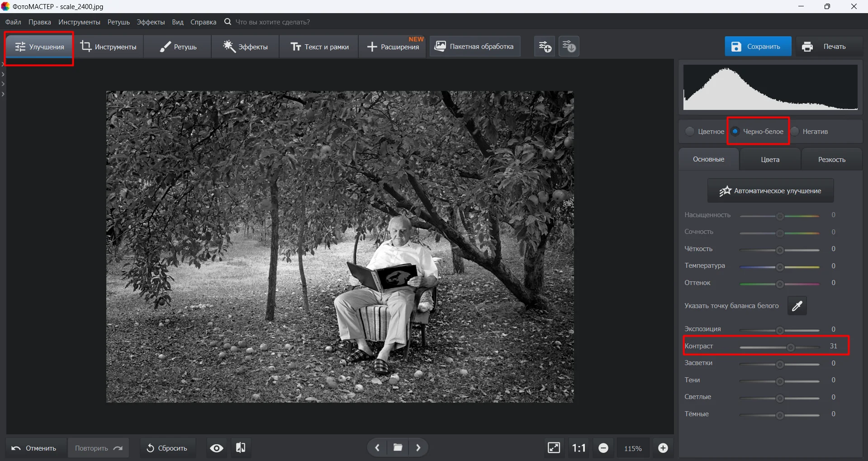This screenshot has height=461, width=868.
Task: Open the Улучшения tab
Action: [x=39, y=47]
